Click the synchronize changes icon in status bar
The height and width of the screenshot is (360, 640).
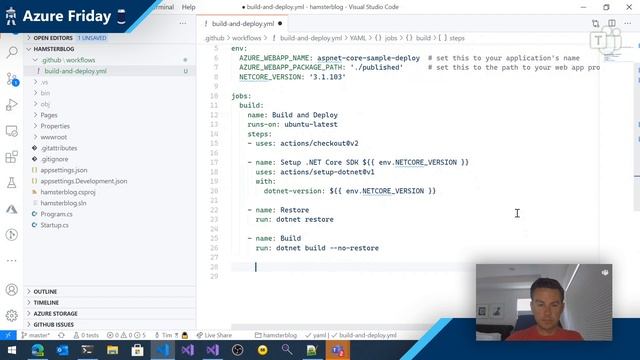[x=61, y=335]
